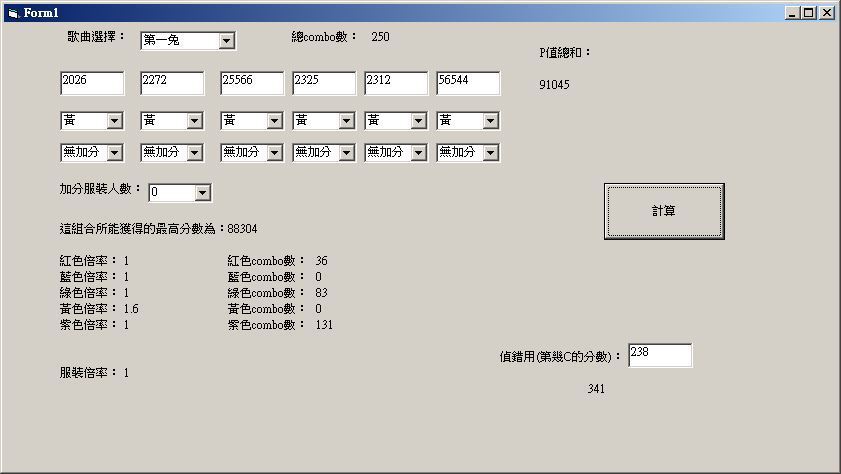Click the 歌曲選擇 label
Viewport: 841px width, 474px height.
click(96, 36)
